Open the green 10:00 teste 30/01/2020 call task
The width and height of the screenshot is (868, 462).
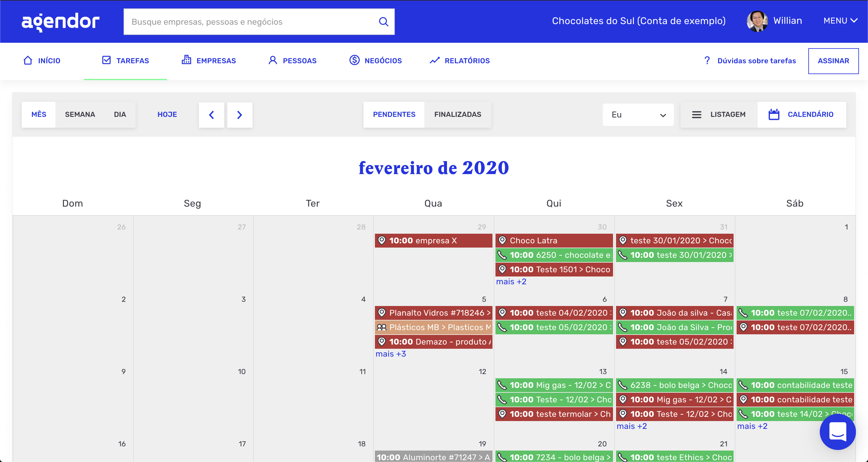coord(675,255)
